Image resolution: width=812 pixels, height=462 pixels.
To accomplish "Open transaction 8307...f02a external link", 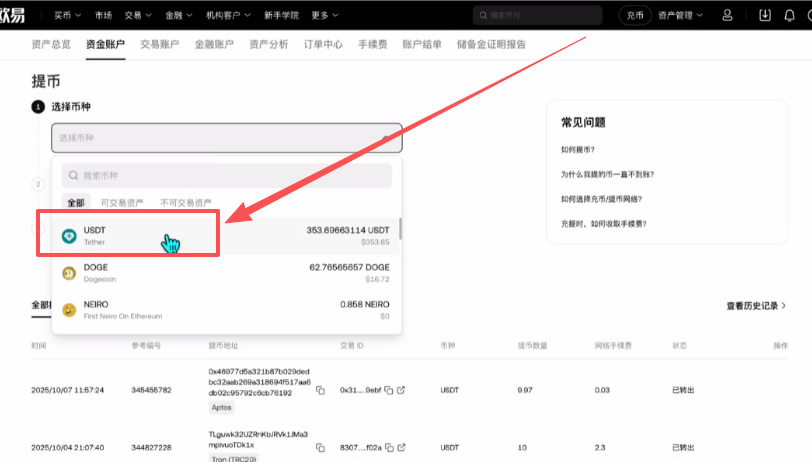I will tap(401, 447).
